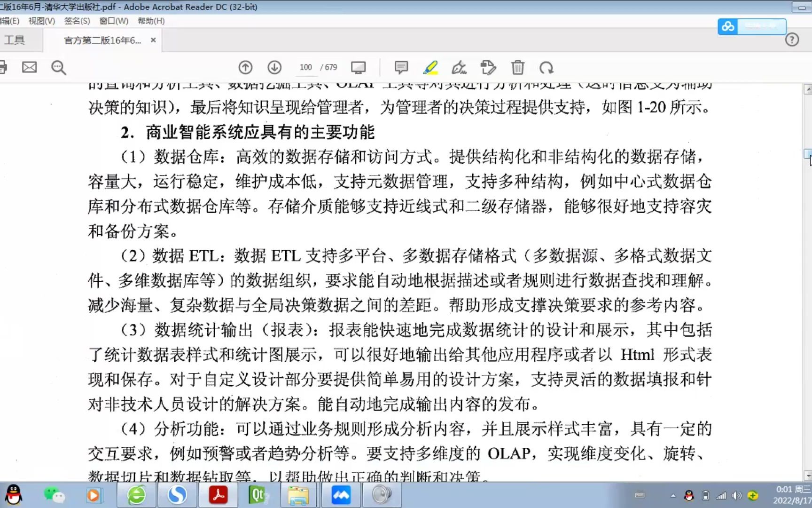Click the heading 商业智能系统应具有的主要功能
812x508 pixels.
point(260,132)
